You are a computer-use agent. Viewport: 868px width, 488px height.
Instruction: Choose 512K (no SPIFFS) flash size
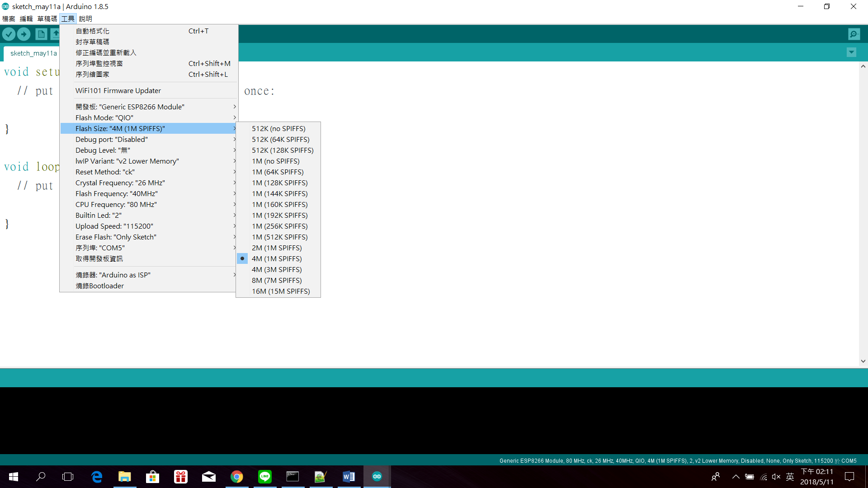pos(278,128)
